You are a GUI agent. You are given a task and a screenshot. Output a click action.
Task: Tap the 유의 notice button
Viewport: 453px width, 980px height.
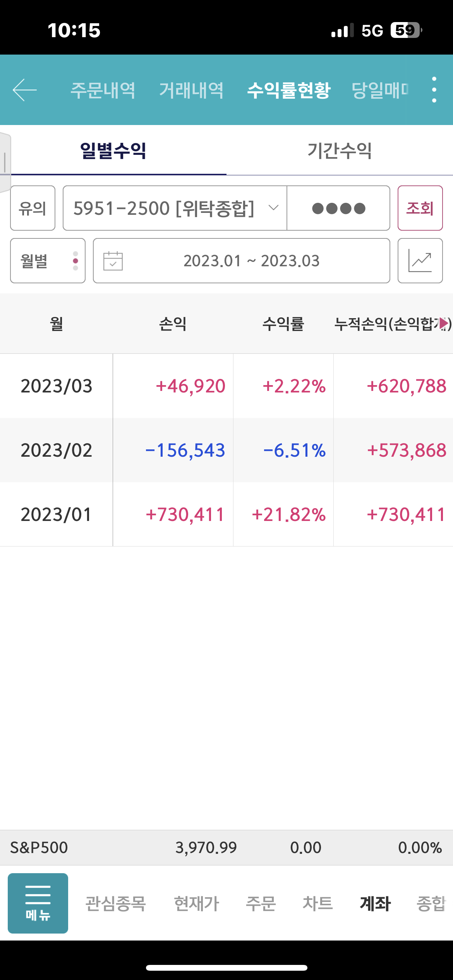33,208
